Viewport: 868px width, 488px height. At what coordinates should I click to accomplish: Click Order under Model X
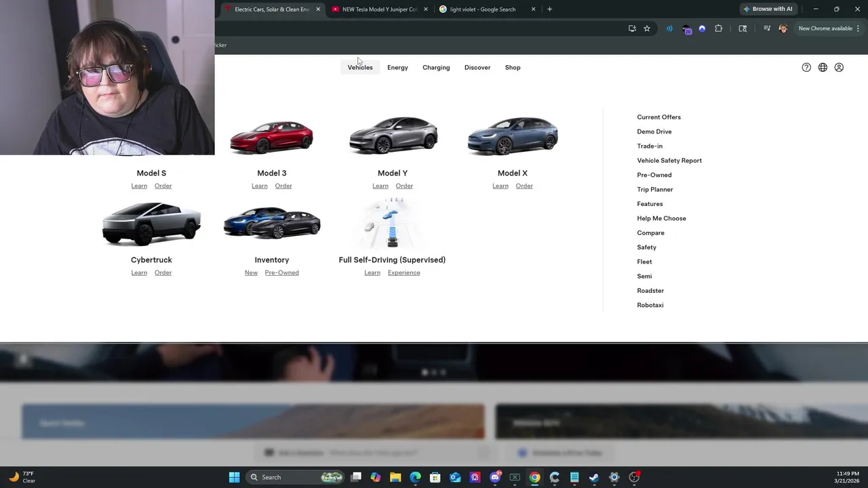point(524,186)
